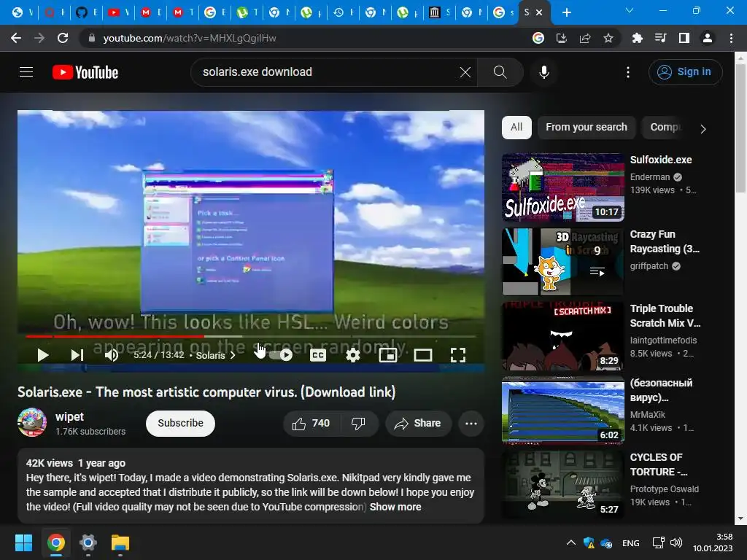This screenshot has height=560, width=747.
Task: Select the All filter chip
Action: click(516, 127)
